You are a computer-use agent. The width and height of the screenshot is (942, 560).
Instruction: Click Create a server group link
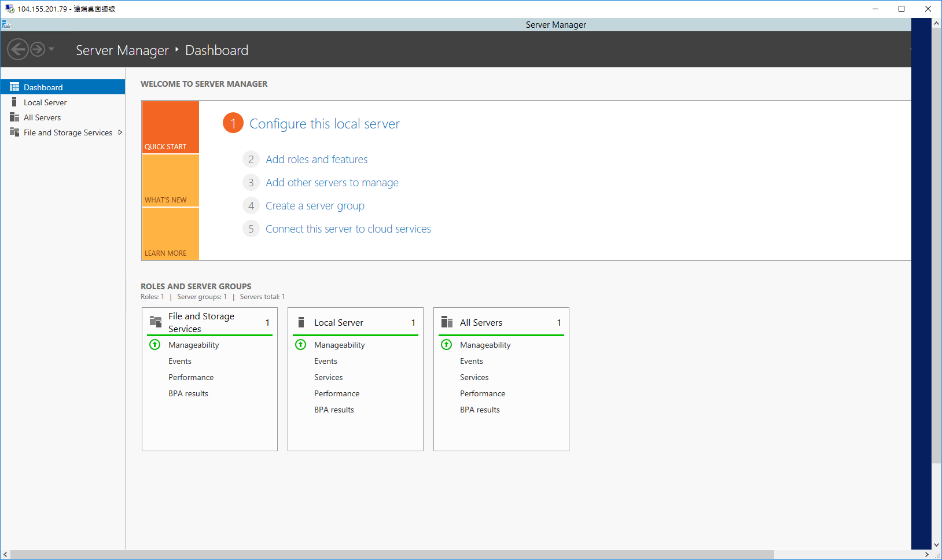coord(315,205)
